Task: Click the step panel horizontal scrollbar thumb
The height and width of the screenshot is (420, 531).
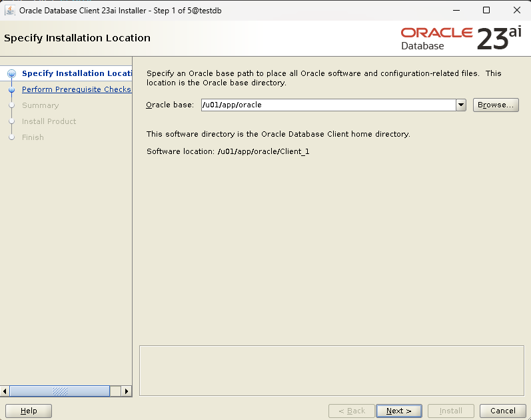Action: [x=60, y=391]
